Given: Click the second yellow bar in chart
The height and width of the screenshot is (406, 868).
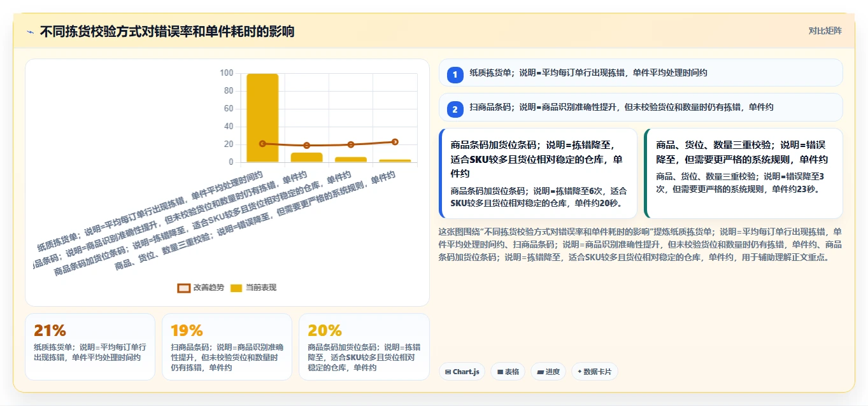Looking at the screenshot, I should point(306,157).
